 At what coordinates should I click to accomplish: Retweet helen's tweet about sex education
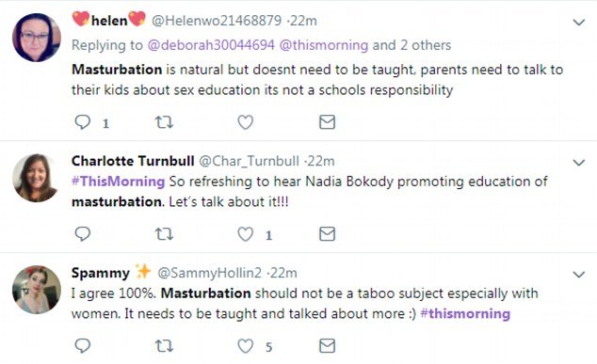pos(164,122)
